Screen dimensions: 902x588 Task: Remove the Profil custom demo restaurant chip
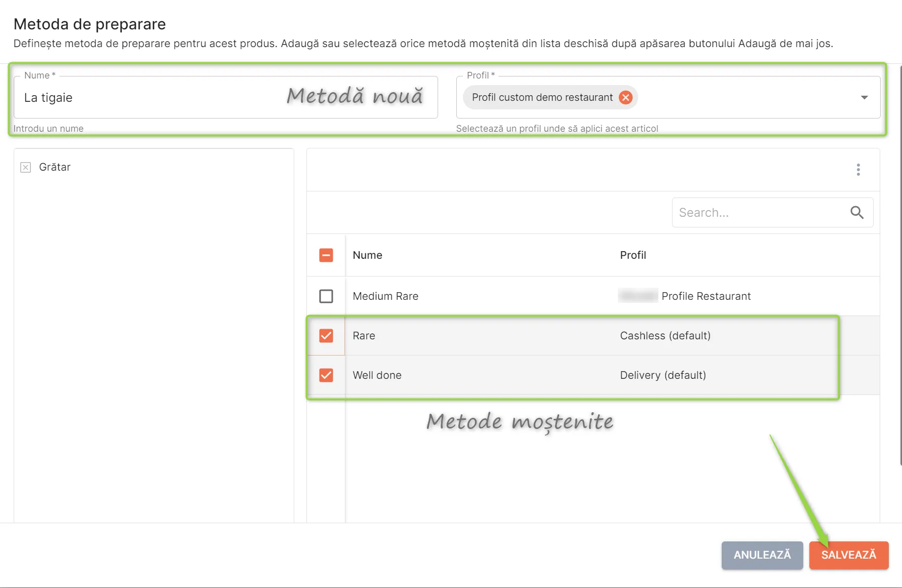click(x=626, y=97)
